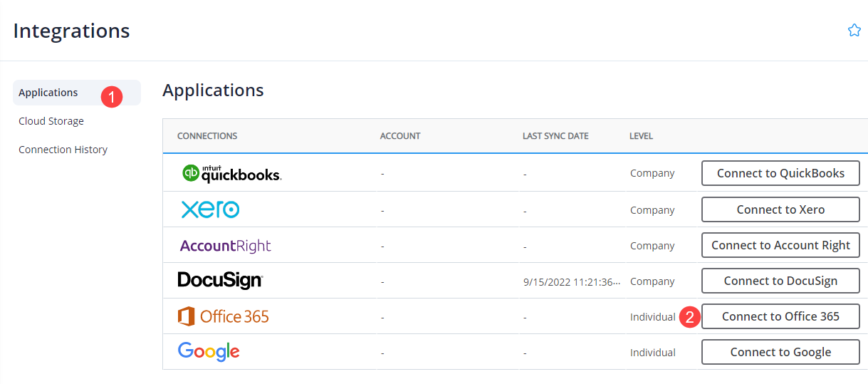The height and width of the screenshot is (384, 868).
Task: Click the LAST SYNC DATE header
Action: (x=555, y=136)
